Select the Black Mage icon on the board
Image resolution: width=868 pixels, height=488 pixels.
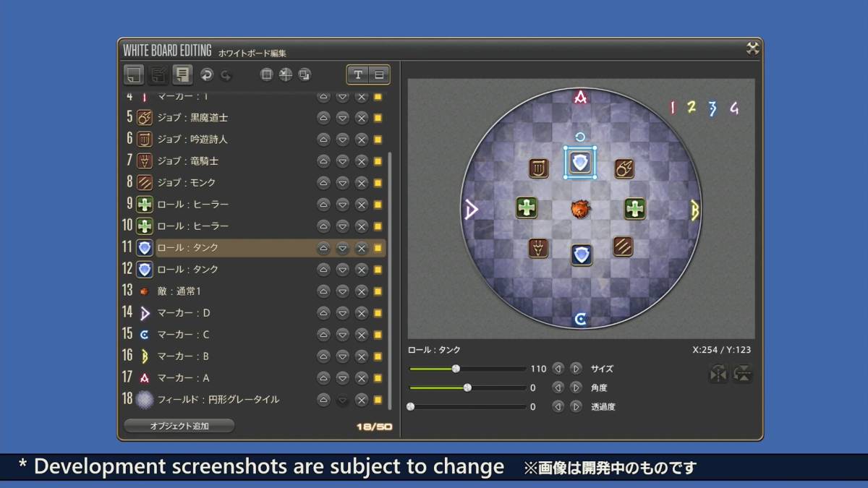click(x=624, y=169)
